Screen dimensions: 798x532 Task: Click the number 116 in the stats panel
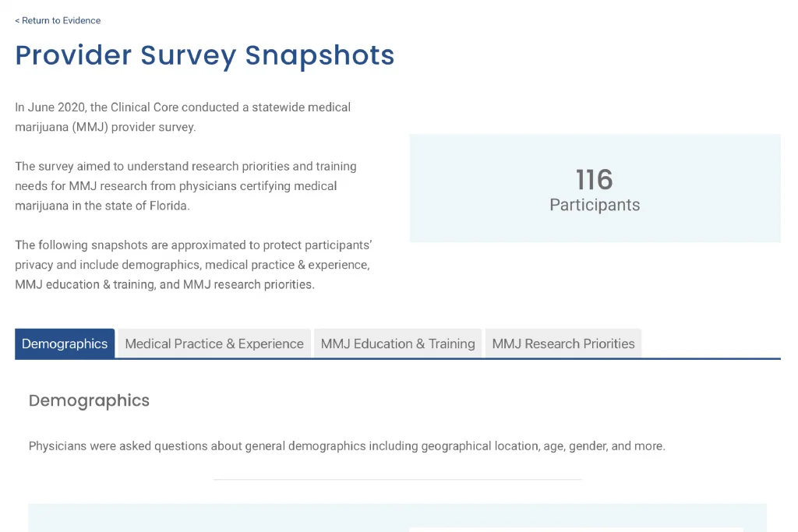pos(594,180)
